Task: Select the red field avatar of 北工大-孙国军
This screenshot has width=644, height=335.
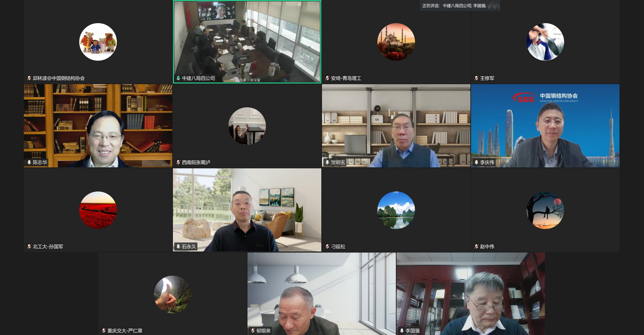Action: coord(98,210)
